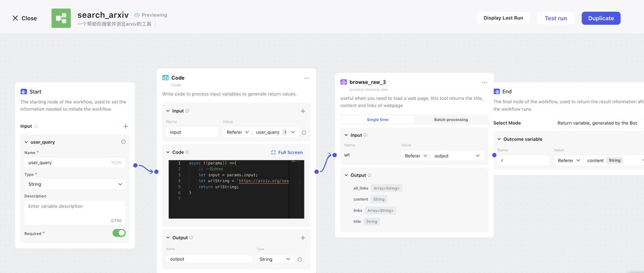The width and height of the screenshot is (644, 273).
Task: Add a new Code node output
Action: click(x=303, y=238)
